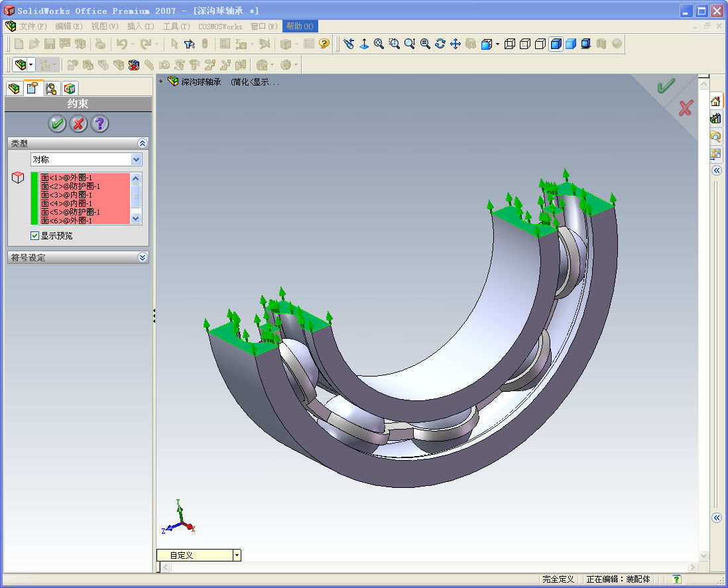Open the File Explorer task pane
Screen dimensions: 728x588
coord(715,136)
